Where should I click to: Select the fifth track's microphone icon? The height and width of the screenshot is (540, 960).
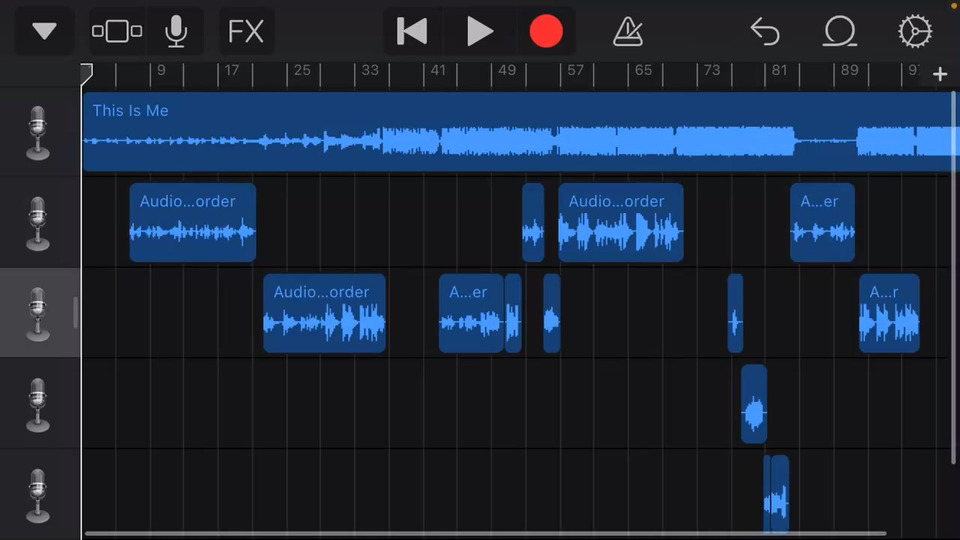(38, 495)
